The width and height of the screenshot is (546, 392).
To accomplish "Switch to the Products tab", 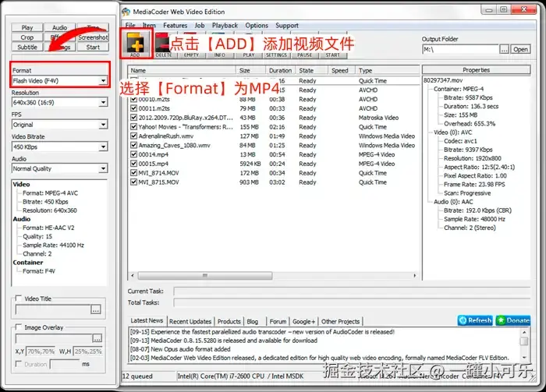I will (229, 321).
